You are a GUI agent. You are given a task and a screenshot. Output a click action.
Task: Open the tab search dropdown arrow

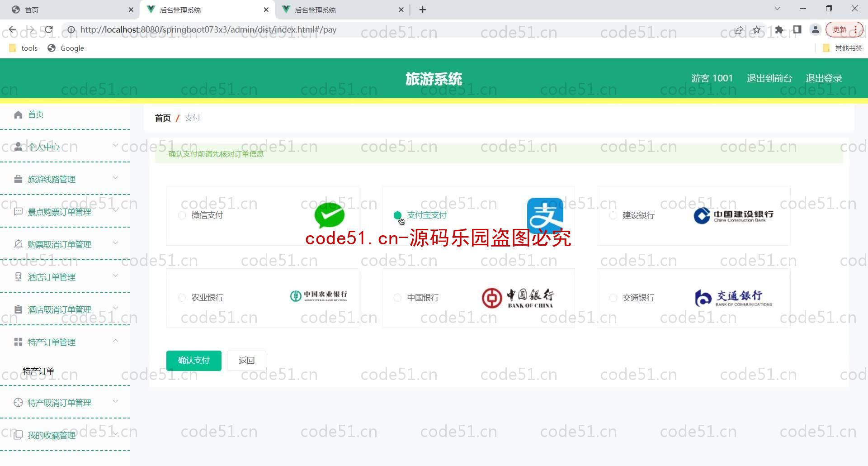tap(777, 9)
